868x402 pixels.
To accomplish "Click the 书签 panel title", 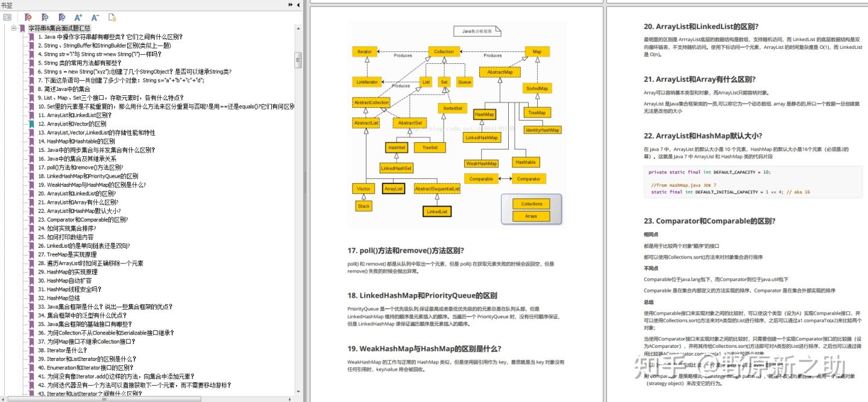I will click(7, 5).
